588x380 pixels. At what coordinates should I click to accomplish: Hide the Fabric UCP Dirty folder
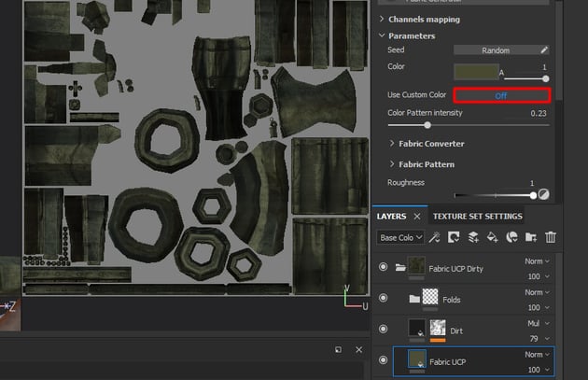(x=383, y=268)
